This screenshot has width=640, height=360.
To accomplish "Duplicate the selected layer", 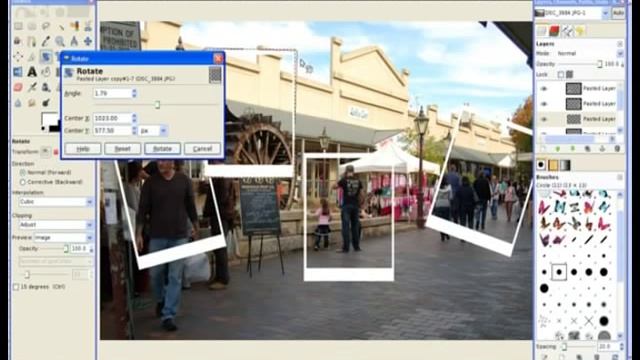I will pyautogui.click(x=587, y=149).
